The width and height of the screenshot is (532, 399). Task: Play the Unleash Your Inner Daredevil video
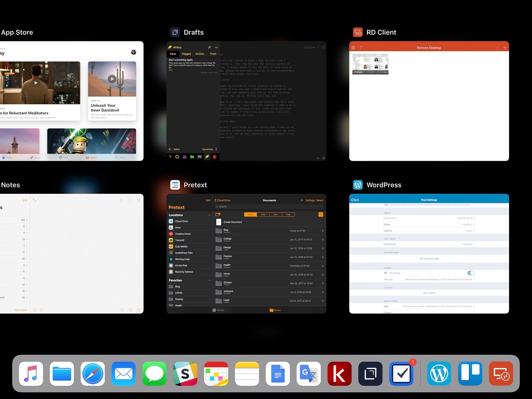112,79
